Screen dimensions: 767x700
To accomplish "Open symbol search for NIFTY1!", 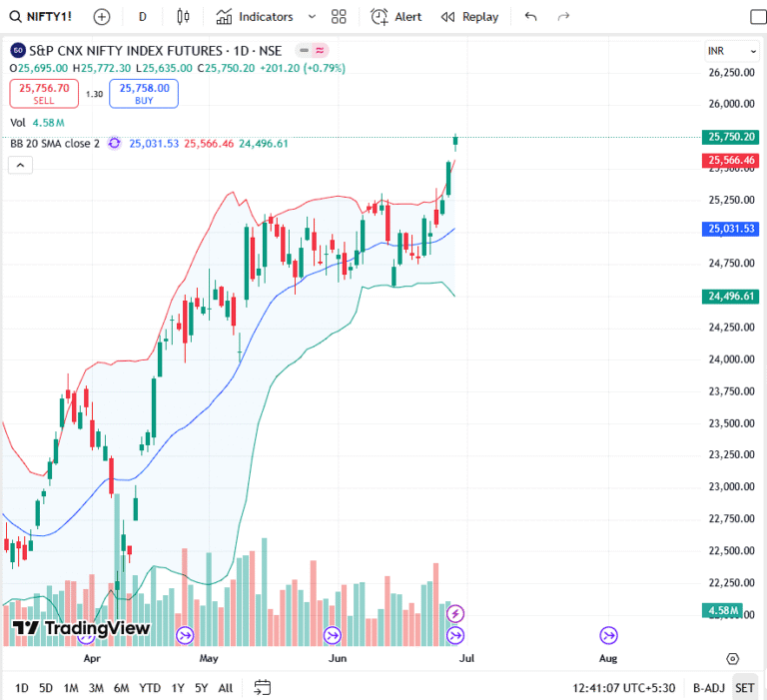I will (x=41, y=17).
